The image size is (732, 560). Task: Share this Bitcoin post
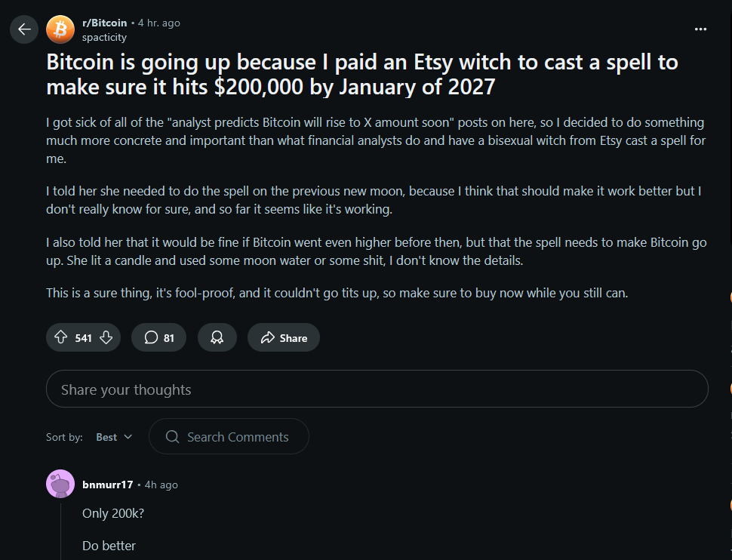coord(284,338)
